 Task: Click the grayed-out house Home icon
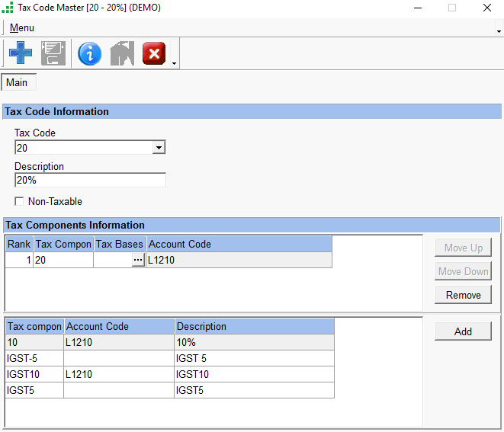click(x=122, y=53)
